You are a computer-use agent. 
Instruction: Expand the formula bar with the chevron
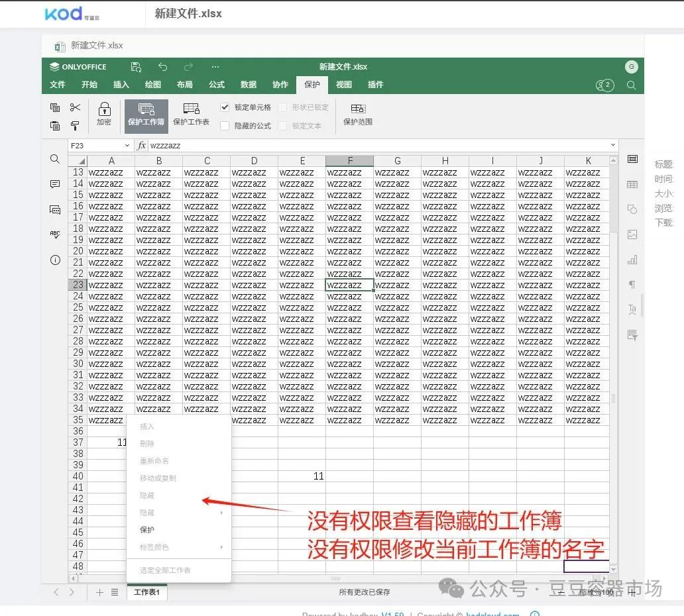[613, 145]
